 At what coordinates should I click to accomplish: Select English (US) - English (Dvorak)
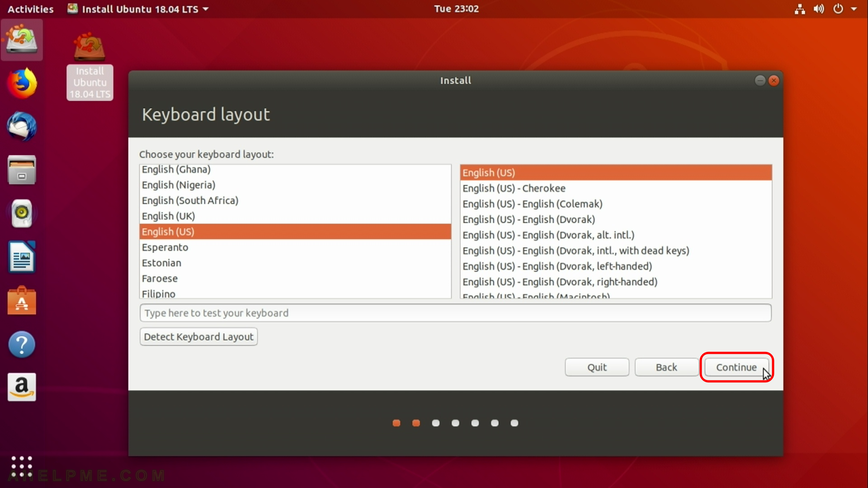point(529,219)
